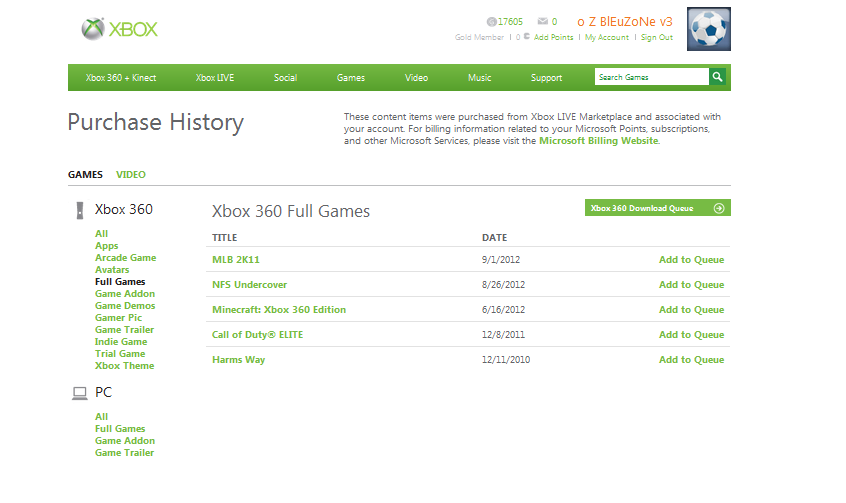This screenshot has width=846, height=503.
Task: Add Minecraft to Queue
Action: 691,309
